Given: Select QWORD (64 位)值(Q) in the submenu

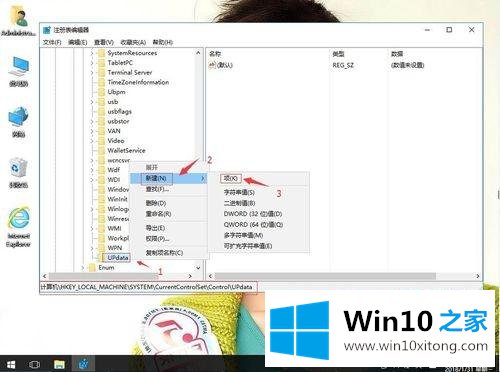Looking at the screenshot, I should (x=259, y=224).
